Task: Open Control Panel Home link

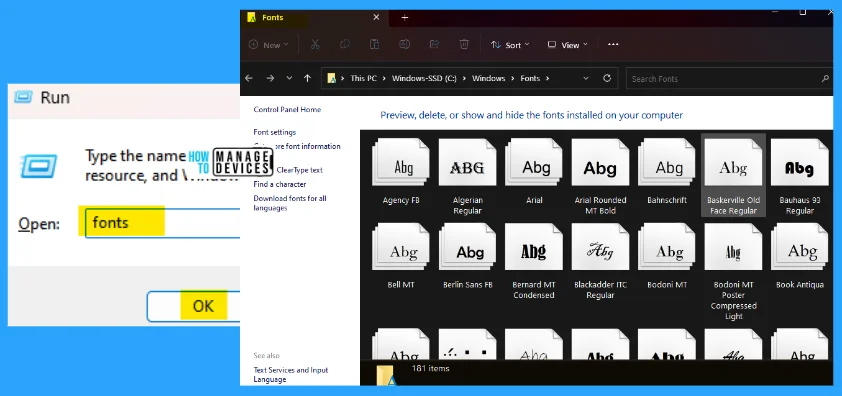Action: click(x=287, y=110)
